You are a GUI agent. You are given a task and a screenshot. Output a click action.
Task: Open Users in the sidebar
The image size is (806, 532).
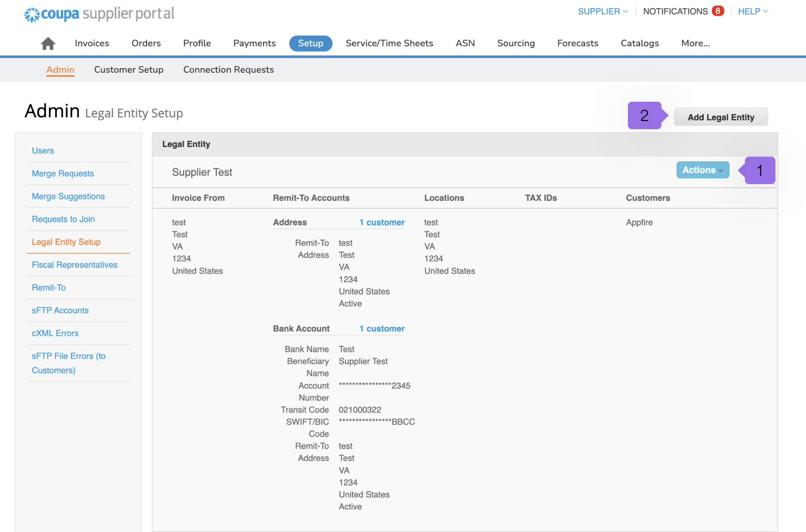[43, 151]
